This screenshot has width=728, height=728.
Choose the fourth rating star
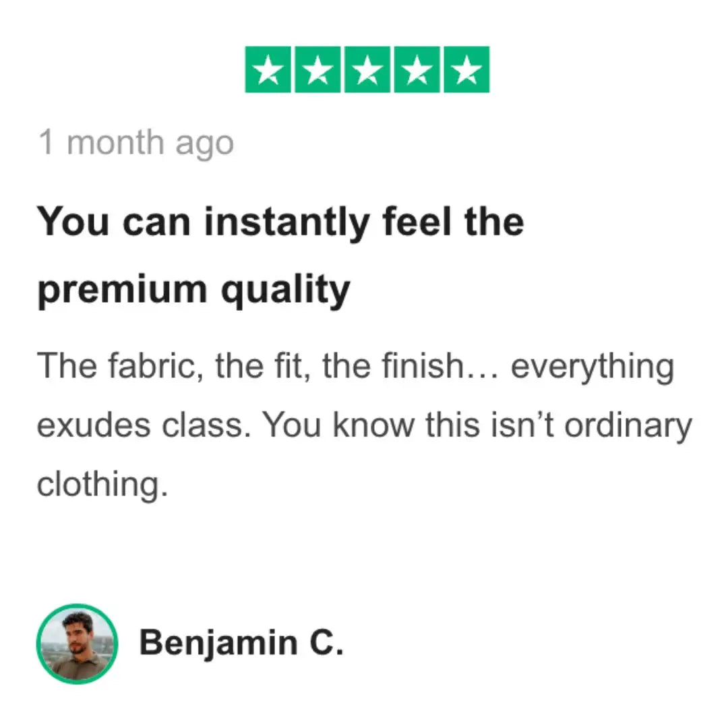417,69
